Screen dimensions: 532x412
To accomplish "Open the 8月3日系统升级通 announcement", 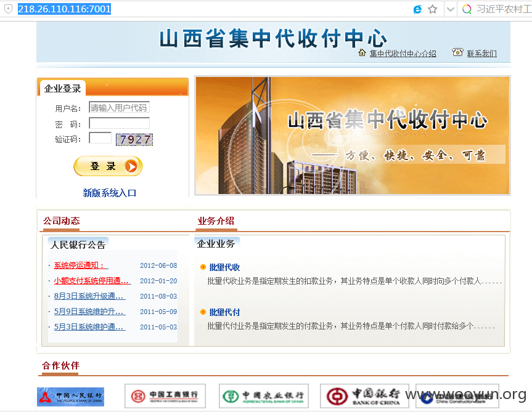I will tap(89, 296).
